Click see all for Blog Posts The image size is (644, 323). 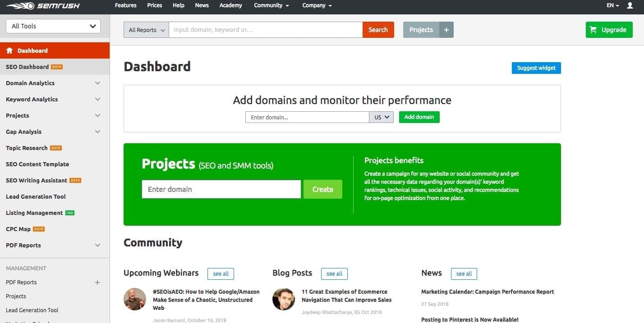click(334, 273)
